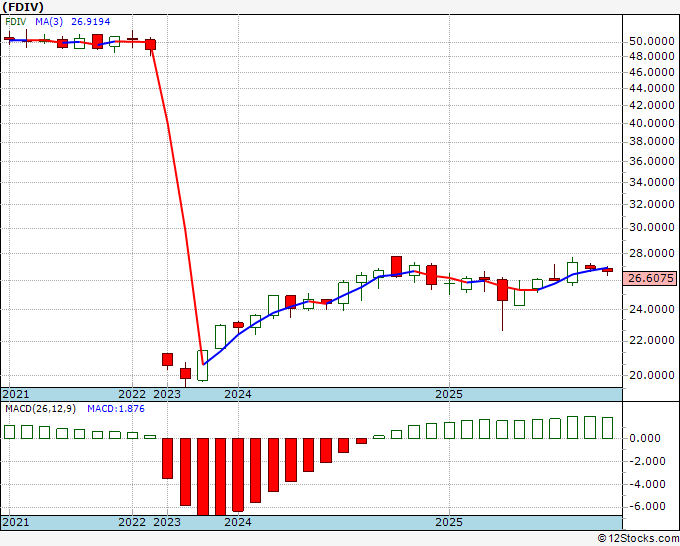This screenshot has width=680, height=546.
Task: Click the first red candle after the 2023 drop
Action: [x=167, y=359]
